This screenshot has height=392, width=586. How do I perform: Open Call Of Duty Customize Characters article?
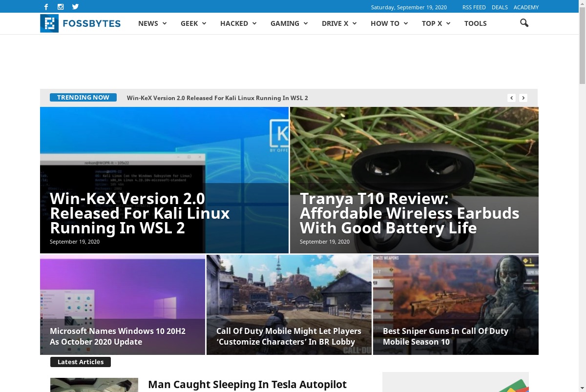click(289, 336)
